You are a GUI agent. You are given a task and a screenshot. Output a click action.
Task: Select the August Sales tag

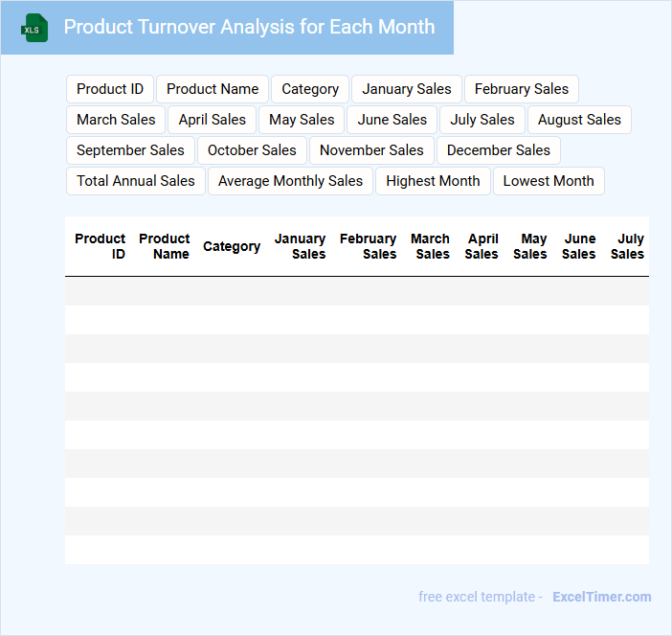tap(579, 120)
